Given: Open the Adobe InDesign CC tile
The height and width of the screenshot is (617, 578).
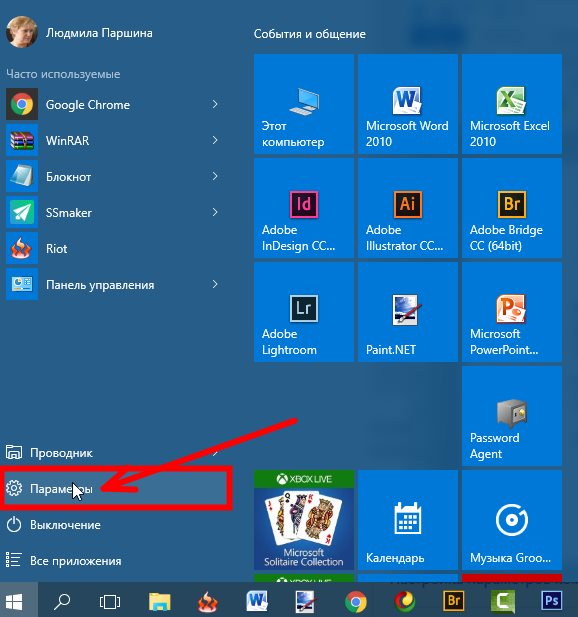Looking at the screenshot, I should [304, 208].
